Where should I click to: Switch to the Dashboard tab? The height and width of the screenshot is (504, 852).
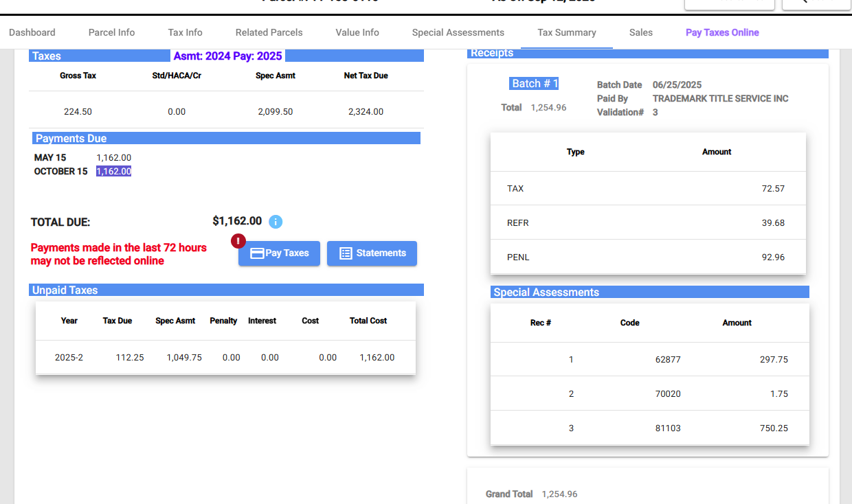coord(32,32)
